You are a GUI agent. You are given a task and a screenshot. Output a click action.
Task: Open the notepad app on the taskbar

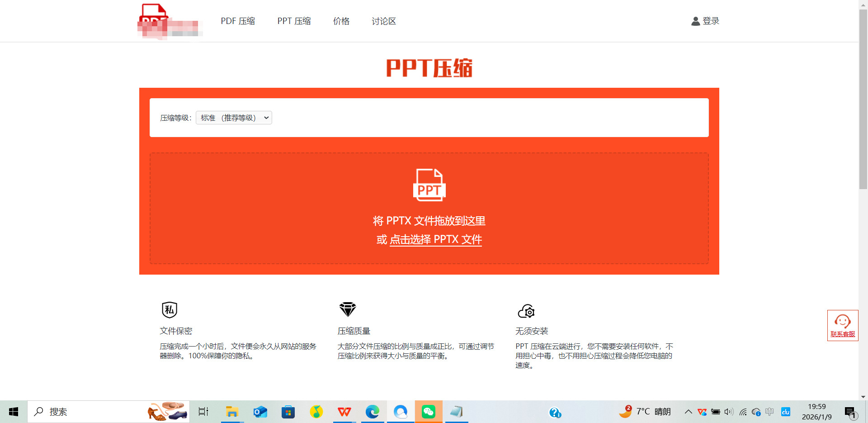coord(457,412)
